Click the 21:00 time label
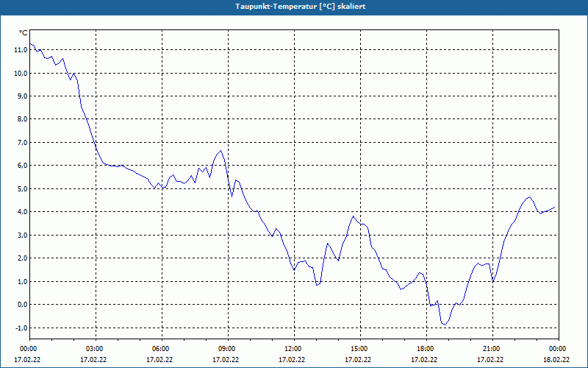 click(x=492, y=349)
